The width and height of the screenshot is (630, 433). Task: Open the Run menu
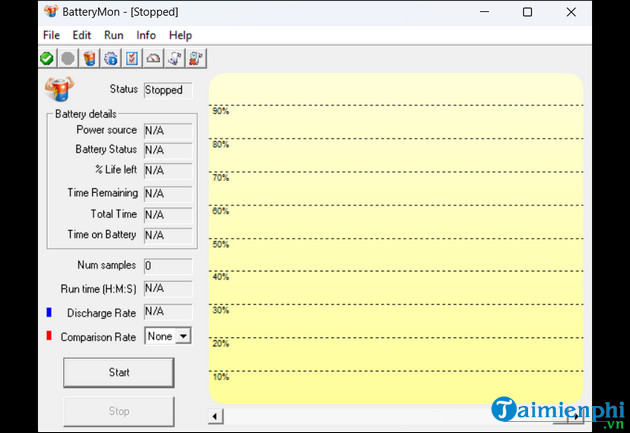coord(114,35)
